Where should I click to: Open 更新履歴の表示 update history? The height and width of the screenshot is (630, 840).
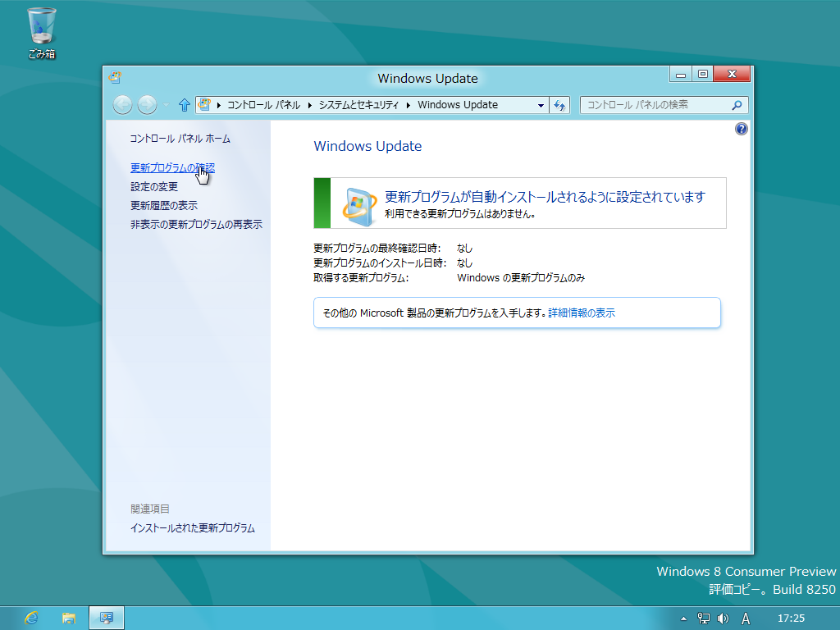coord(164,205)
